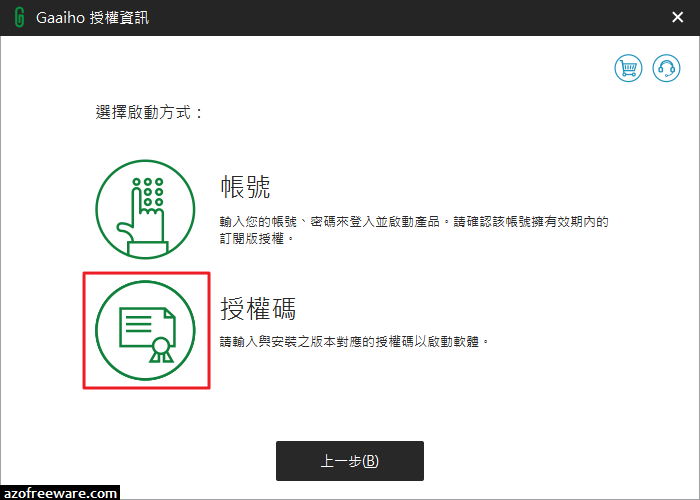The image size is (700, 500).
Task: Open the shopping cart purchase icon
Action: click(x=628, y=68)
